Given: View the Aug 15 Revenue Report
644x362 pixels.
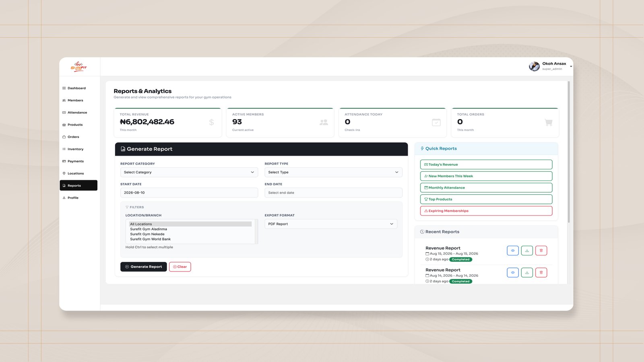Looking at the screenshot, I should [x=513, y=251].
